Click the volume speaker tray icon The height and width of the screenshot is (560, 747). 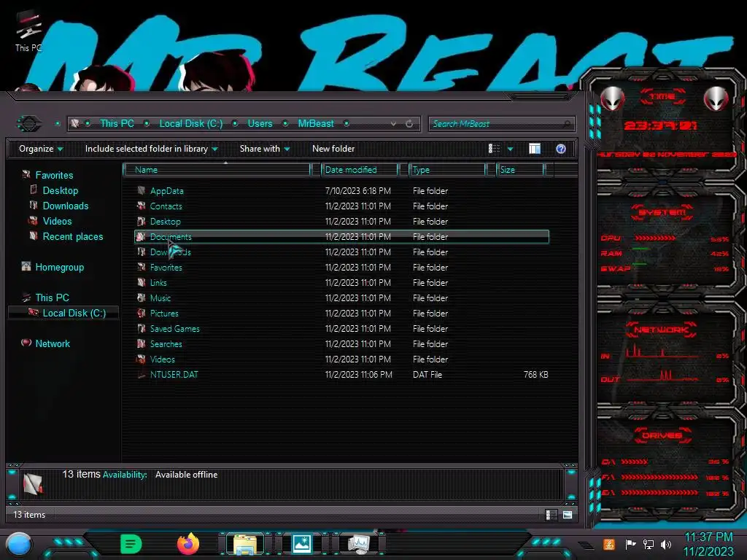pos(666,544)
